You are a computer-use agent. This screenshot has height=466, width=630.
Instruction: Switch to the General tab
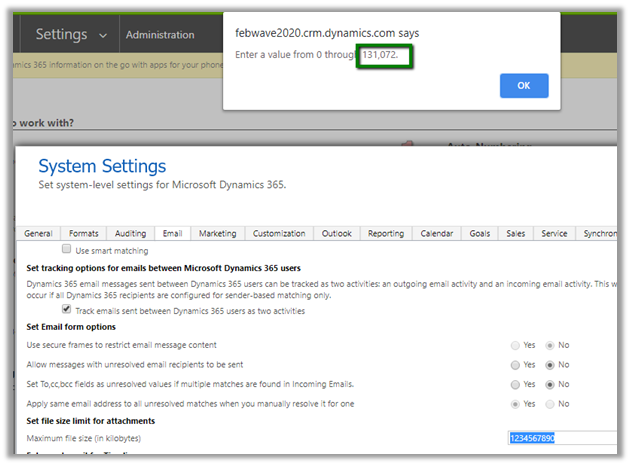(38, 233)
